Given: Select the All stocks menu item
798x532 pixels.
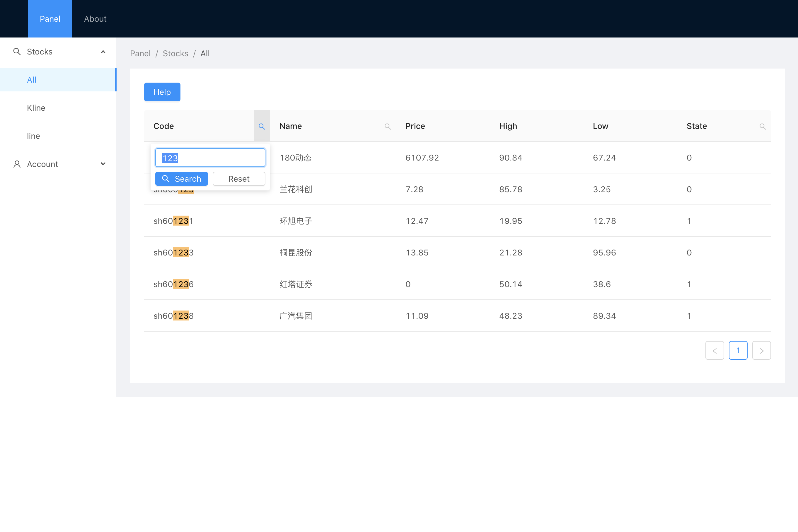Looking at the screenshot, I should pos(32,80).
